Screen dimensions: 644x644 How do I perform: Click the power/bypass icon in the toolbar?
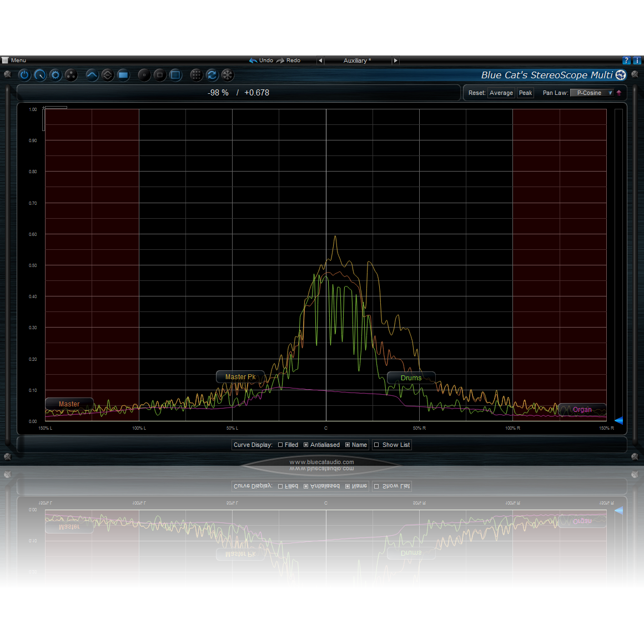click(24, 75)
